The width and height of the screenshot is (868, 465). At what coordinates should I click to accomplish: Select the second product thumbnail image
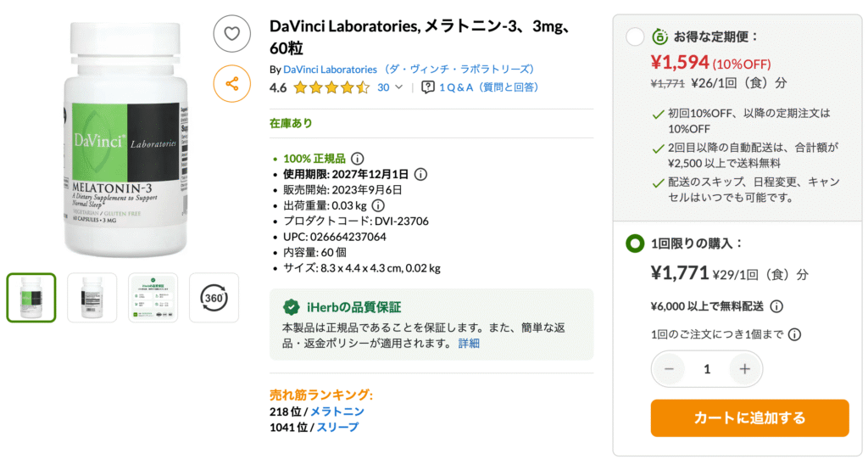click(92, 297)
